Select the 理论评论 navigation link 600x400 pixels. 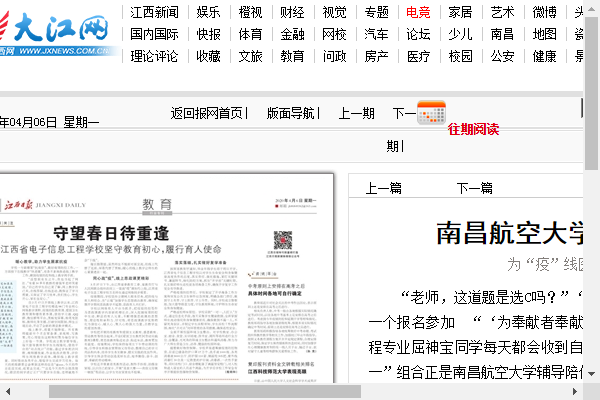pyautogui.click(x=155, y=56)
